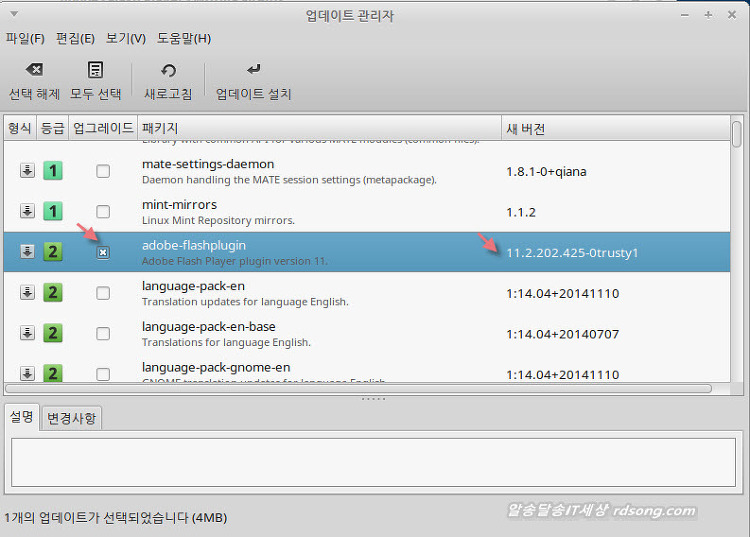
Task: Click the 선택 해제 (clear selection) toolbar icon
Action: [34, 71]
